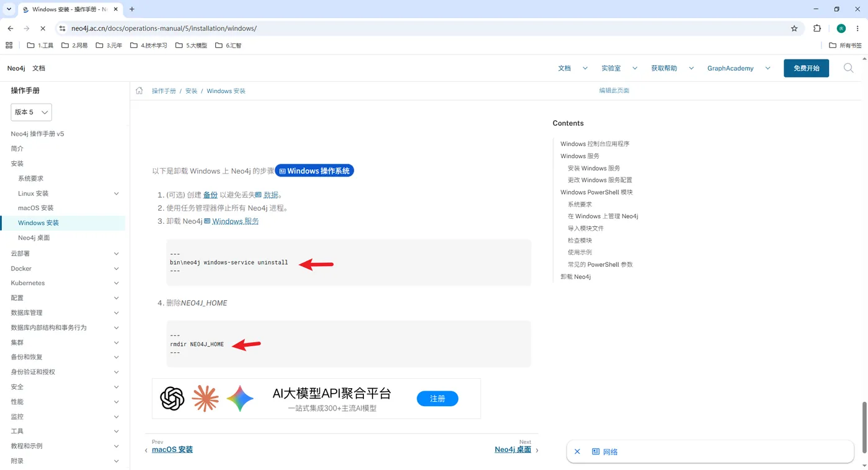Image resolution: width=868 pixels, height=470 pixels.
Task: Select Neo4j 桌面 in the sidebar
Action: click(34, 238)
